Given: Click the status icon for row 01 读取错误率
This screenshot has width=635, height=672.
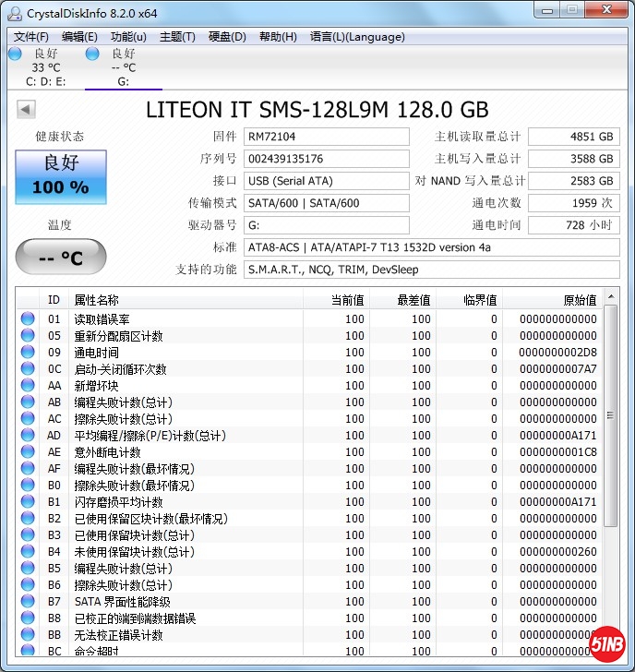Looking at the screenshot, I should pyautogui.click(x=27, y=319).
